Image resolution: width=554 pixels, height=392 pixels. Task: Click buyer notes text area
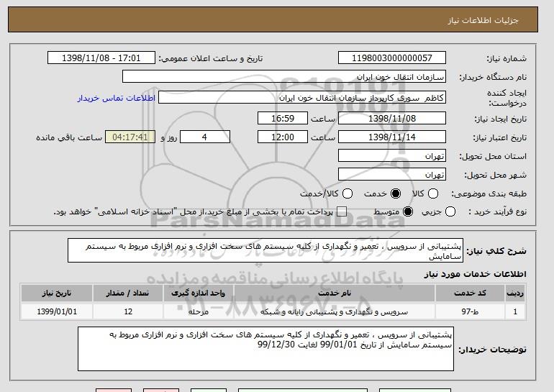(265, 349)
